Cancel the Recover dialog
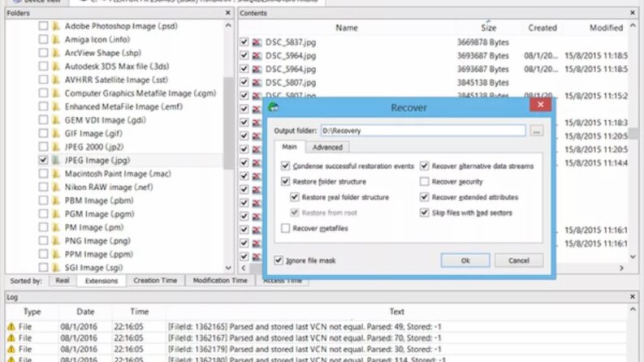644x362 pixels. tap(519, 261)
